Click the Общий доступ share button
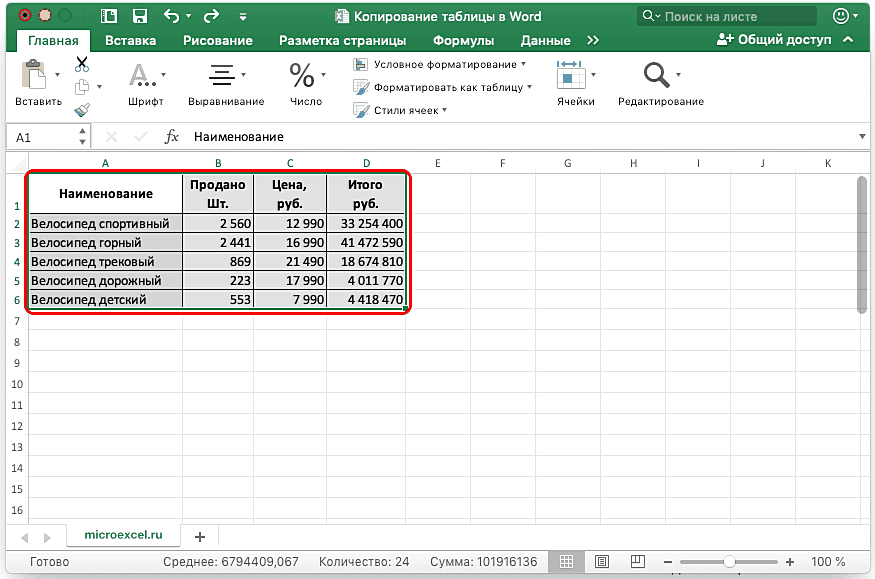The height and width of the screenshot is (579, 875). point(774,40)
